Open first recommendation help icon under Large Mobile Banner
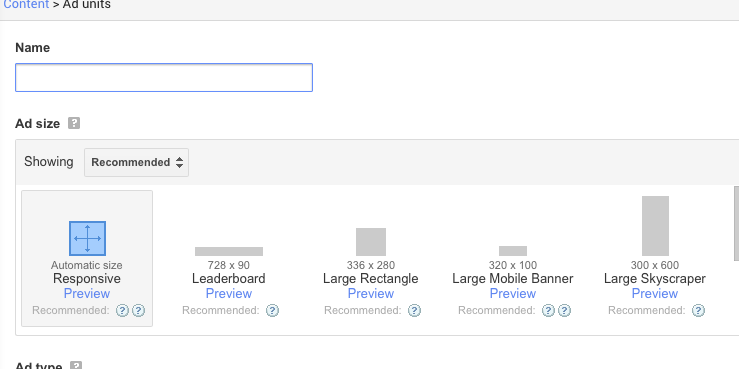Screen dimensions: 739x369 [x=548, y=311]
